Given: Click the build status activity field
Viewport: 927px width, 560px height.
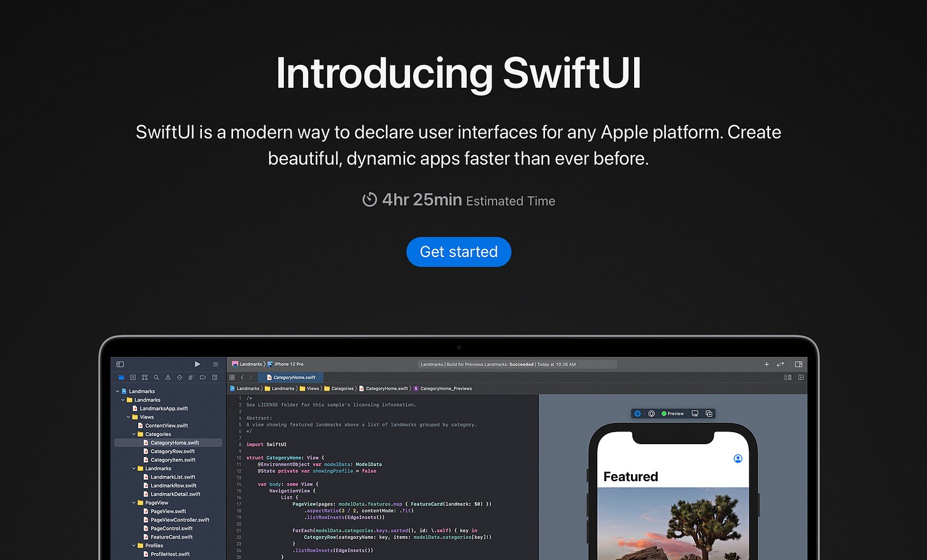Looking at the screenshot, I should [x=517, y=365].
